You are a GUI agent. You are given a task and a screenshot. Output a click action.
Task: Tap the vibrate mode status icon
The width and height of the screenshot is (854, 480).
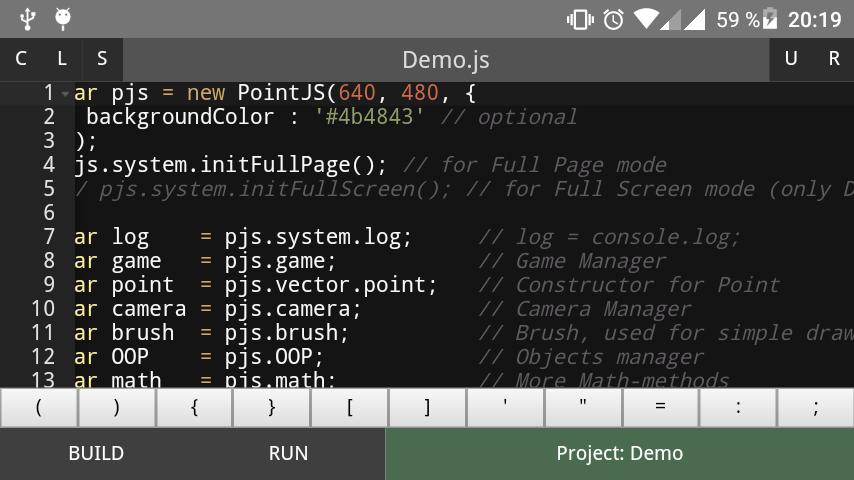point(580,20)
